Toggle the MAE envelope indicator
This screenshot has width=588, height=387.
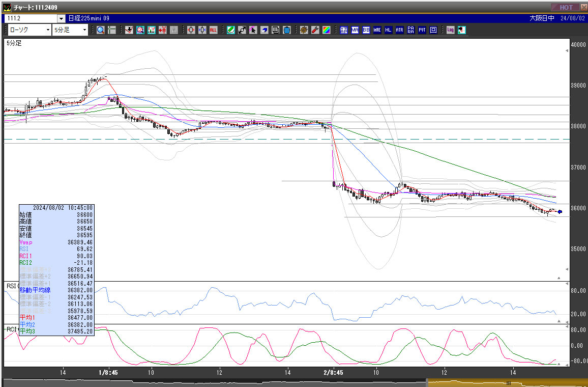click(377, 30)
